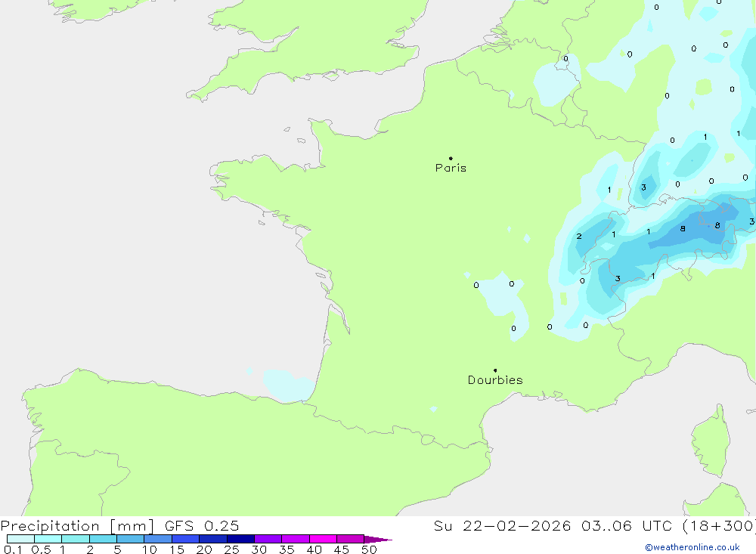Pick the 25–30 mm legend swatch
756x554 pixels.
click(240, 539)
